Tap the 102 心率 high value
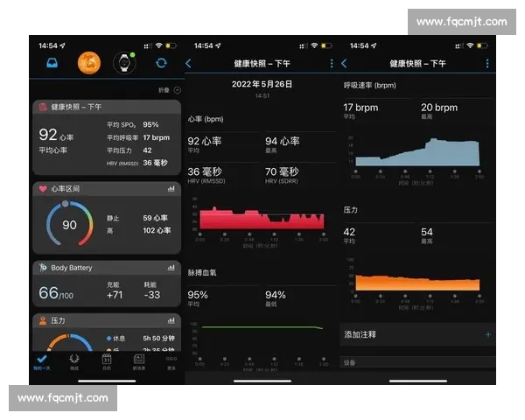Image resolution: width=525 pixels, height=420 pixels. 157,230
